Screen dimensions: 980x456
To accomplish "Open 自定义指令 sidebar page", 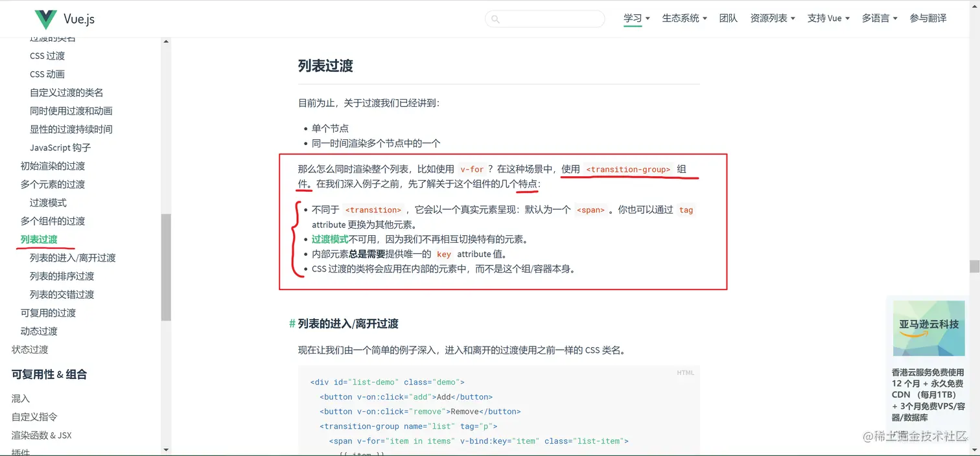I will click(x=34, y=416).
